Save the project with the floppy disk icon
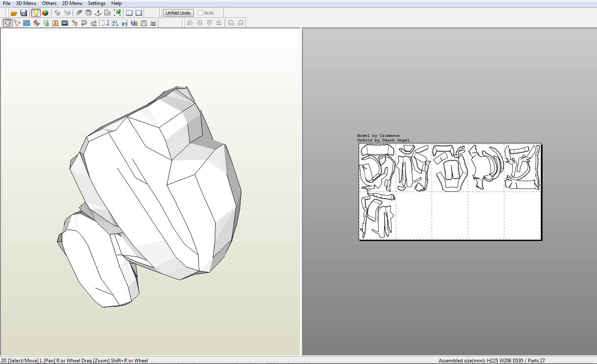 click(x=24, y=13)
